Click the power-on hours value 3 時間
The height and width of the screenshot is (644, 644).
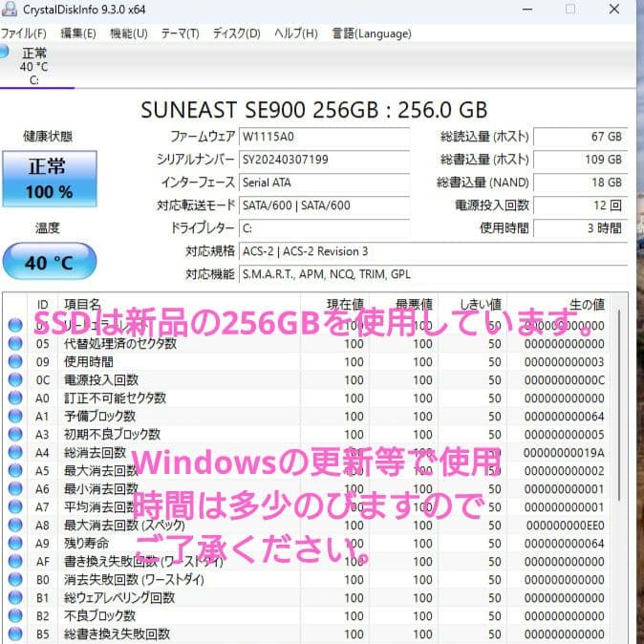[x=580, y=228]
